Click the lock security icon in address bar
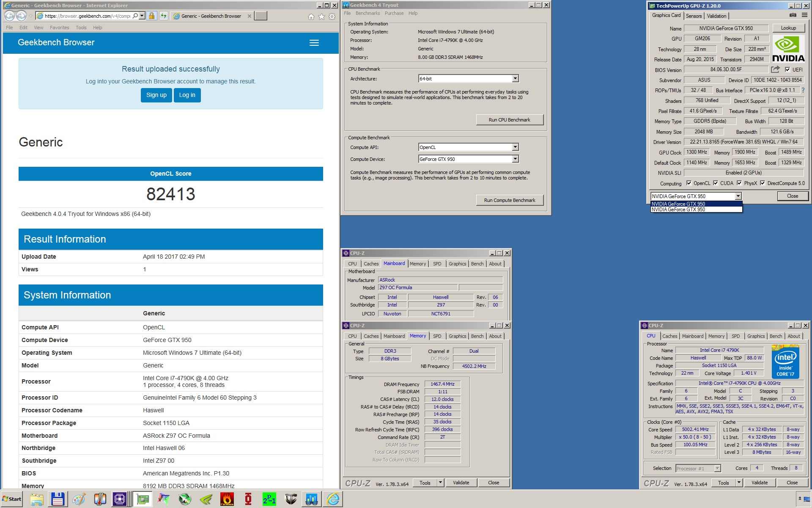Screen dimensions: 812x508 click(151, 16)
